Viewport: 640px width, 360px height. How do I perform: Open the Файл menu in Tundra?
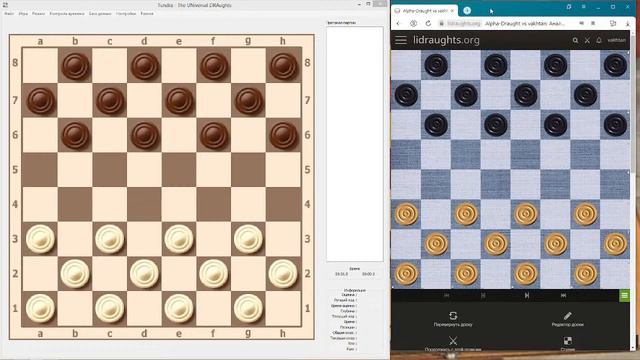click(x=9, y=13)
